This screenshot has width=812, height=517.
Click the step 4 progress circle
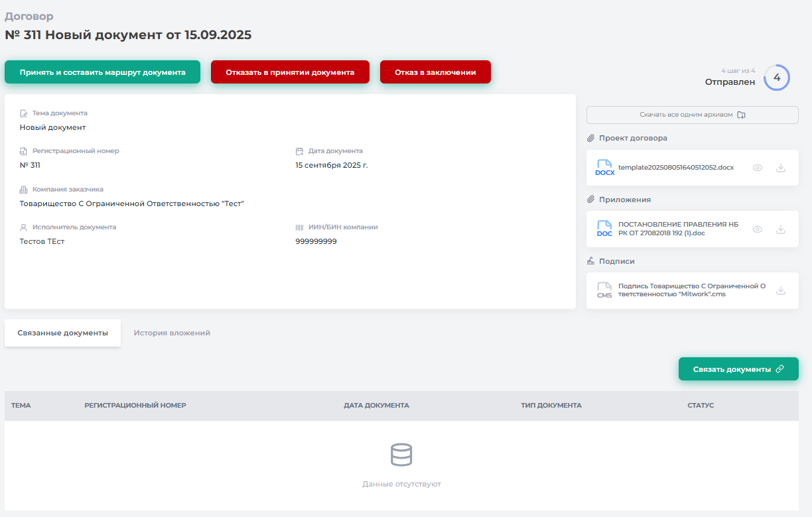click(777, 78)
